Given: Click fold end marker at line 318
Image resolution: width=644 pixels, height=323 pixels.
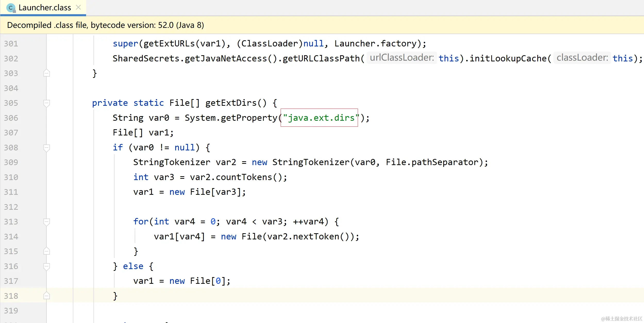Looking at the screenshot, I should [47, 296].
